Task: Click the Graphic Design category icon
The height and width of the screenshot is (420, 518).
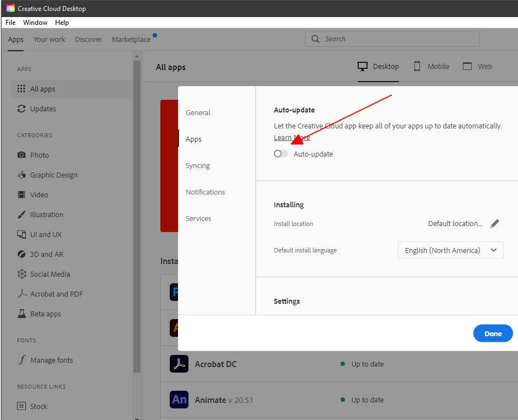Action: click(x=21, y=175)
